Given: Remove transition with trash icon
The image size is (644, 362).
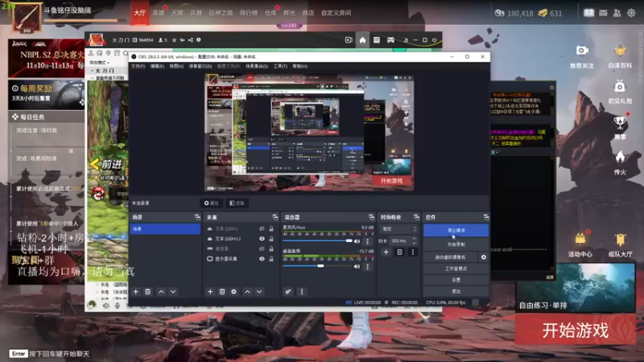Looking at the screenshot, I should pos(399,252).
